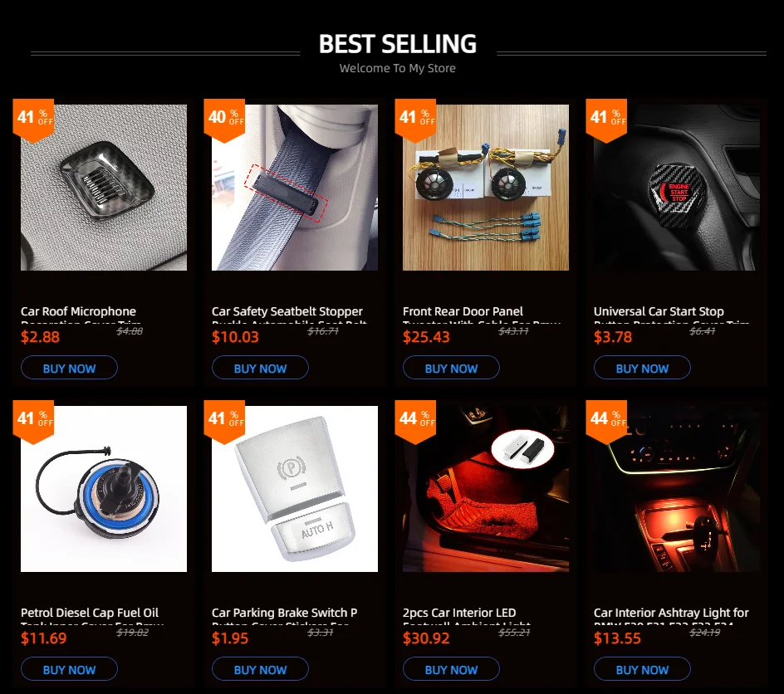Click Buy Now for the $11.69 fuel cap
Image resolution: width=784 pixels, height=694 pixels.
[69, 669]
